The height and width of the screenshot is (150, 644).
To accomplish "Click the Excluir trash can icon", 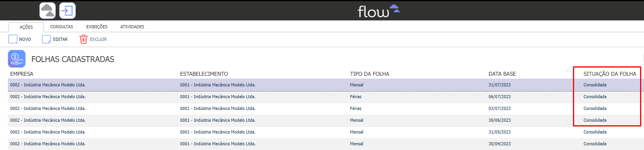I will [83, 39].
